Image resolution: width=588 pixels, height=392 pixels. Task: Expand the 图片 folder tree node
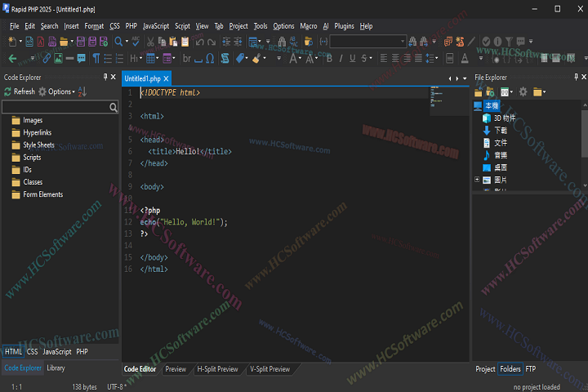click(x=477, y=180)
